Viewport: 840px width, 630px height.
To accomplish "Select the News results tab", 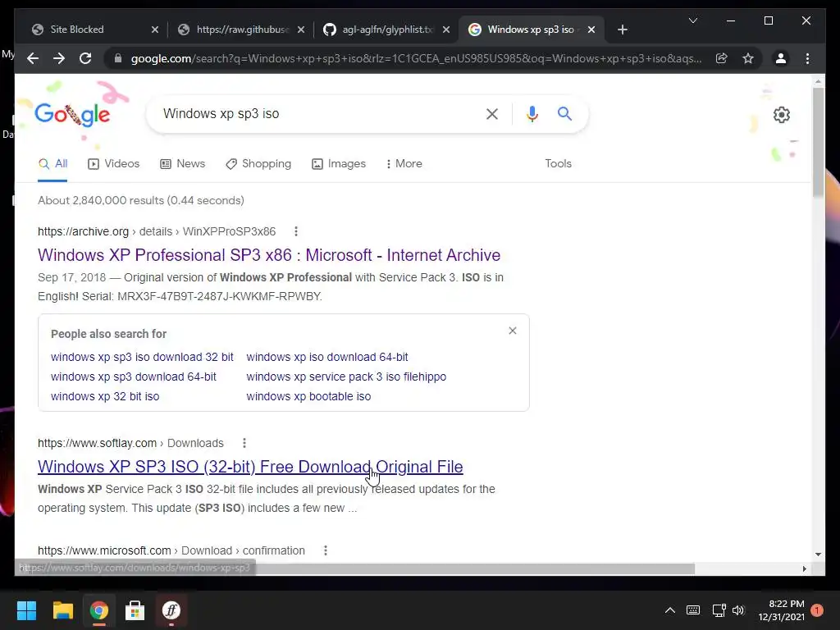I will click(183, 164).
